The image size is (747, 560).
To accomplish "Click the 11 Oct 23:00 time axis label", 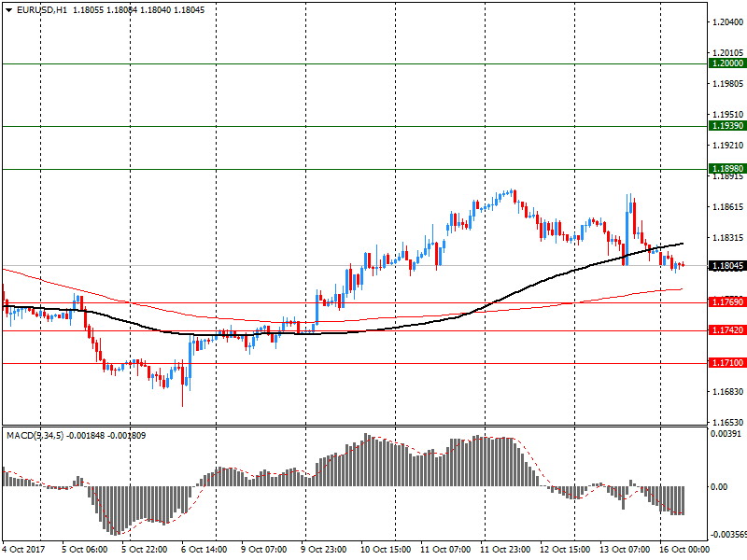I will coord(505,549).
